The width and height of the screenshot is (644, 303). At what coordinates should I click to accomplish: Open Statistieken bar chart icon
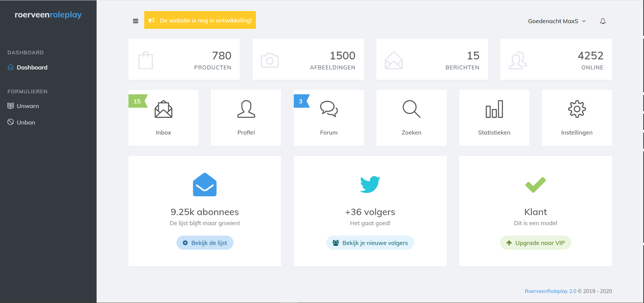494,109
